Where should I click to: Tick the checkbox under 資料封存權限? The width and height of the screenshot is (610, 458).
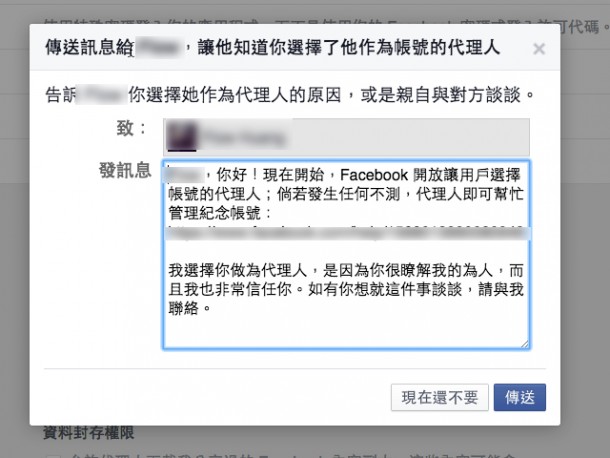(54, 455)
